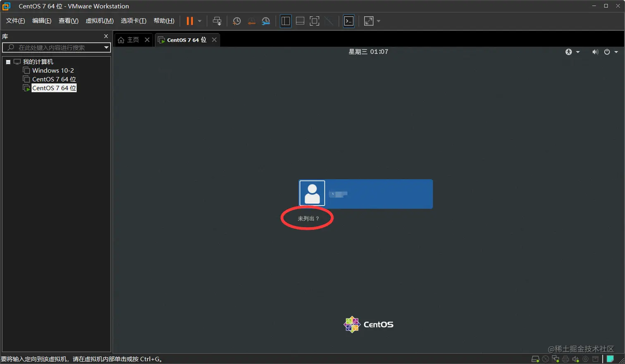Open the 选项卡(T) menu

(134, 21)
